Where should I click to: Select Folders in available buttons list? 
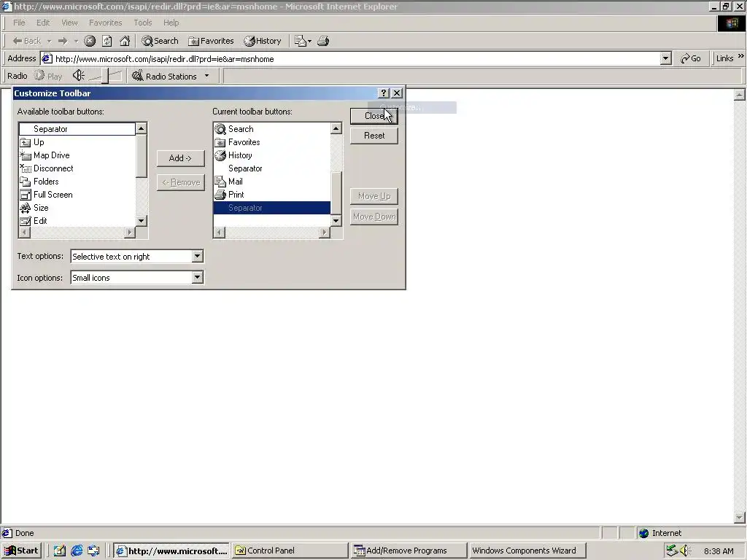point(77,182)
